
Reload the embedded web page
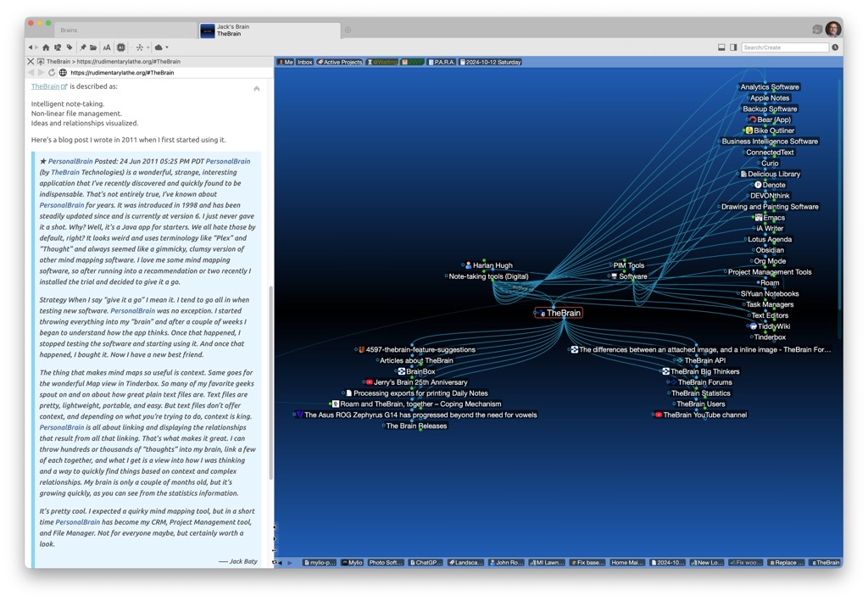(x=52, y=73)
